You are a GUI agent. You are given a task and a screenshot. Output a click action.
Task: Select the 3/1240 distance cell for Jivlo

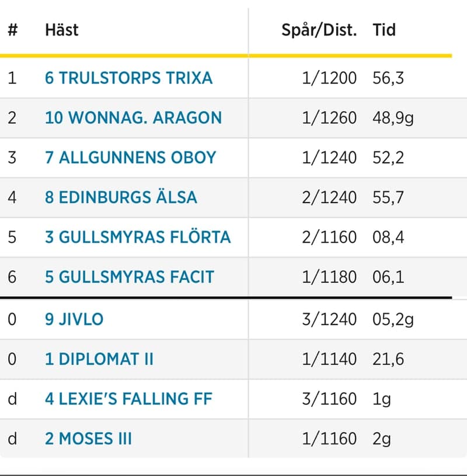point(329,319)
